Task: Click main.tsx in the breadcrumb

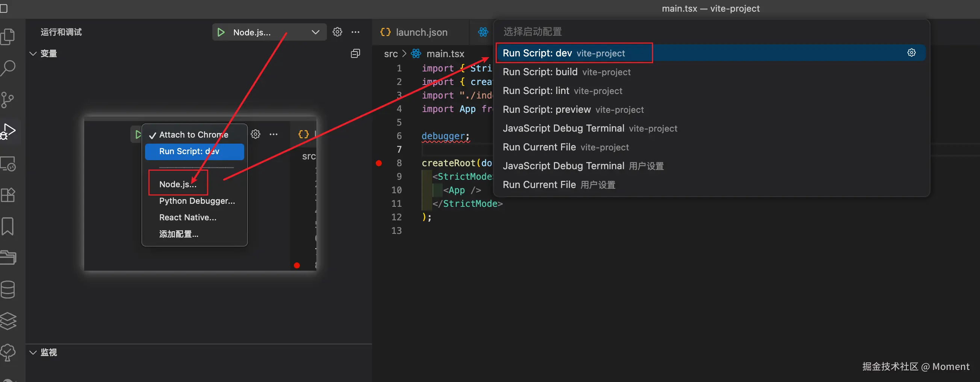Action: point(445,54)
